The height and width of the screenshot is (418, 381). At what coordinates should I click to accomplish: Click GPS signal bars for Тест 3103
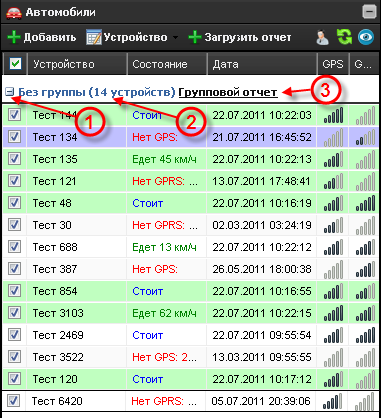[x=333, y=314]
